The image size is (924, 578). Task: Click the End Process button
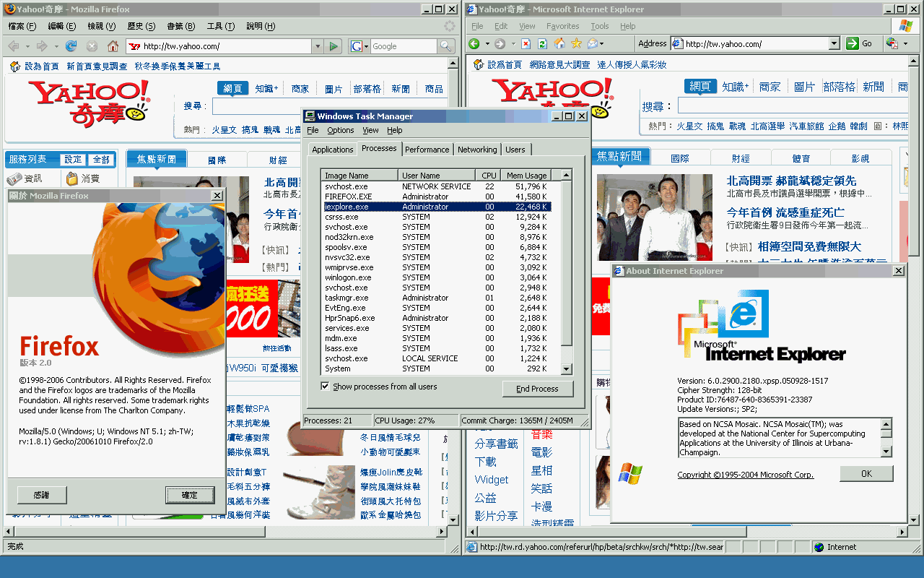pos(537,389)
